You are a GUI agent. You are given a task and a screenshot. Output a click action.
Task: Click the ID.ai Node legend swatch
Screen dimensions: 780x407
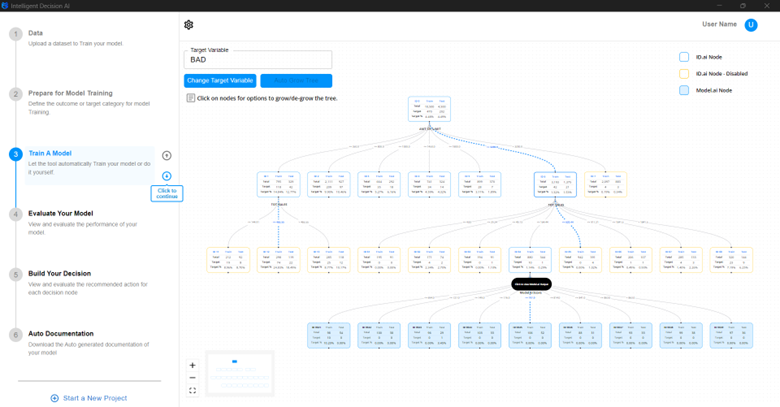point(684,57)
